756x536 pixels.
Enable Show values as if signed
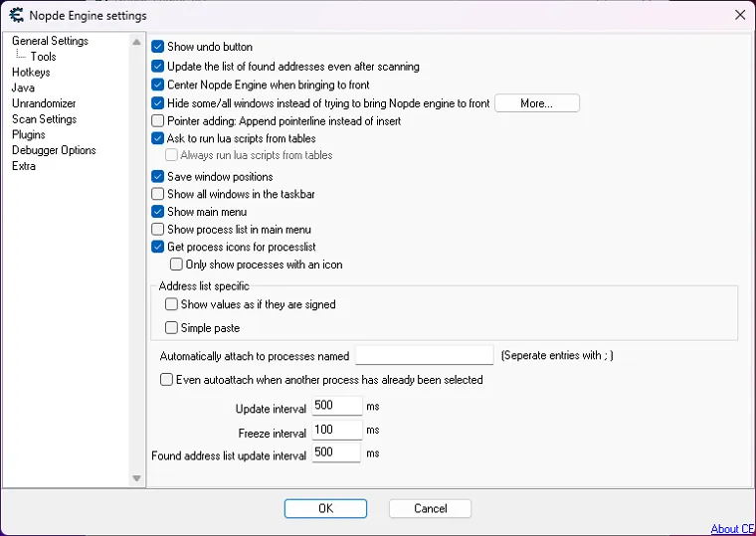171,304
